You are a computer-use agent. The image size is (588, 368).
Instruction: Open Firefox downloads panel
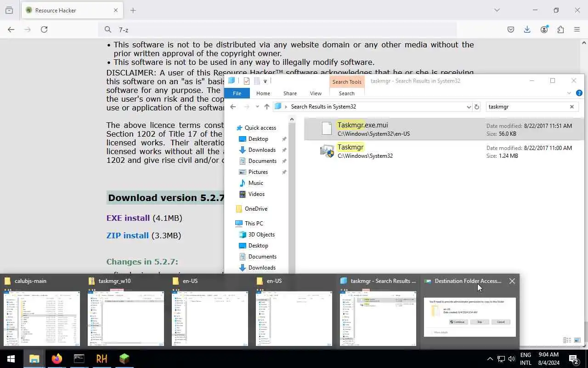pos(527,29)
